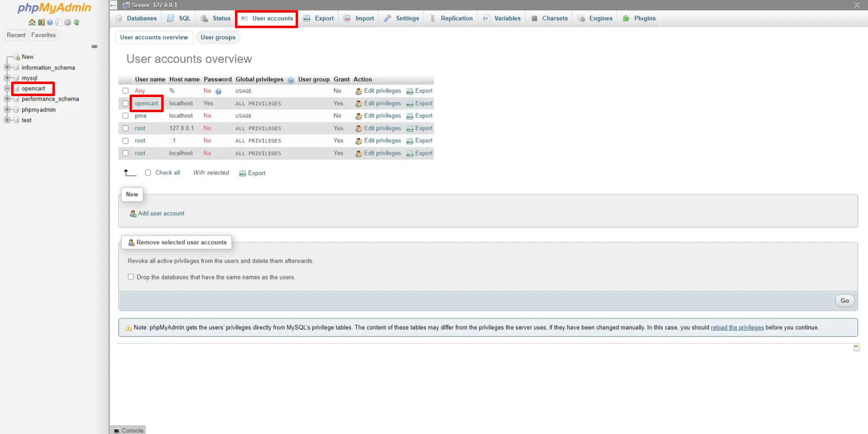
Task: Expand test database node
Action: pos(7,120)
